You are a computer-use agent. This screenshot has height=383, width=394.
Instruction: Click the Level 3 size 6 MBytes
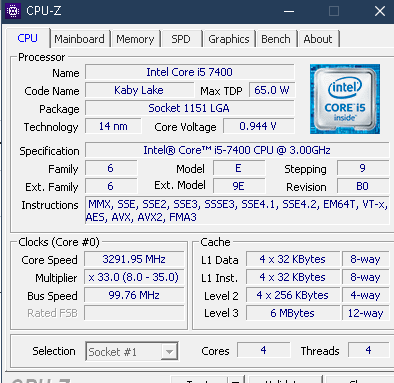(x=293, y=313)
